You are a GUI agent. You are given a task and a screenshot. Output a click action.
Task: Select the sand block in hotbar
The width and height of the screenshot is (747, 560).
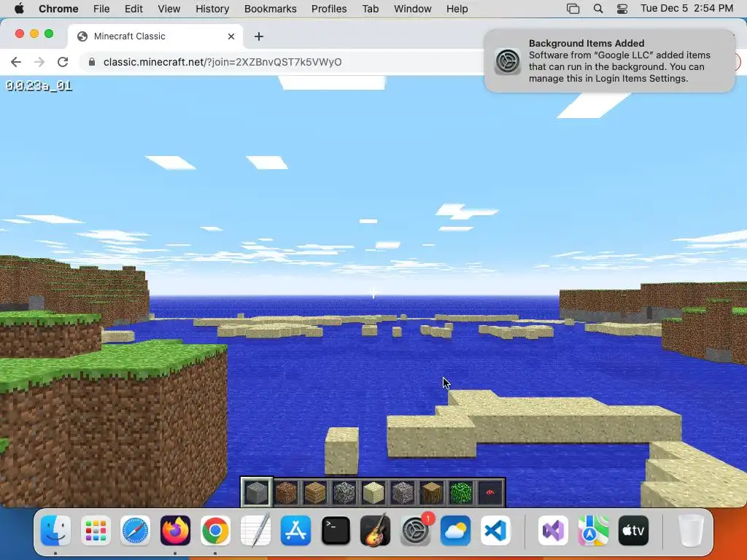click(x=373, y=492)
